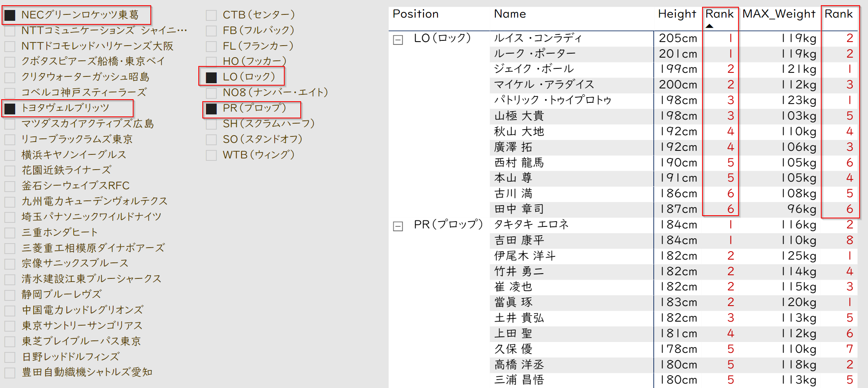This screenshot has height=388, width=868.
Task: Select the 123kg weight value
Action: tap(799, 100)
